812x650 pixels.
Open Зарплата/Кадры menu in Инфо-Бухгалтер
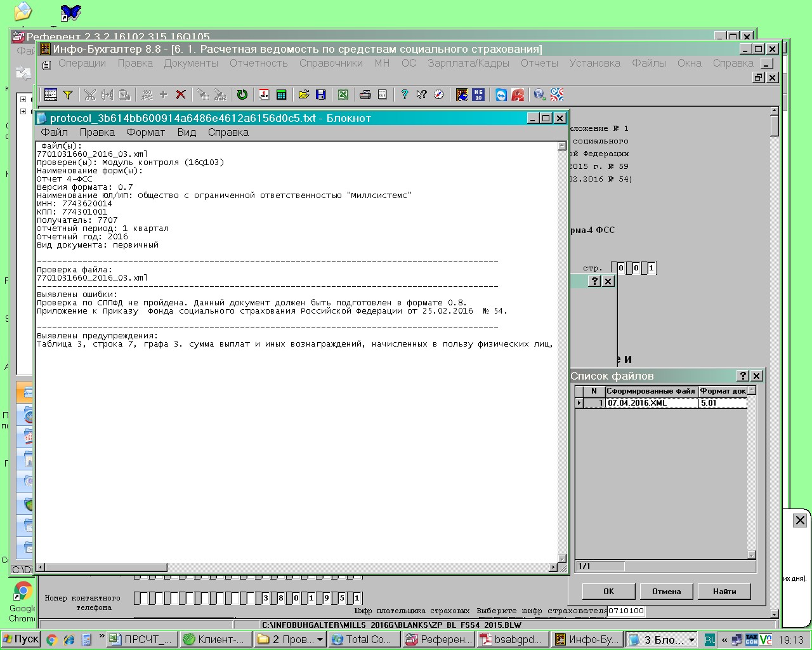468,63
